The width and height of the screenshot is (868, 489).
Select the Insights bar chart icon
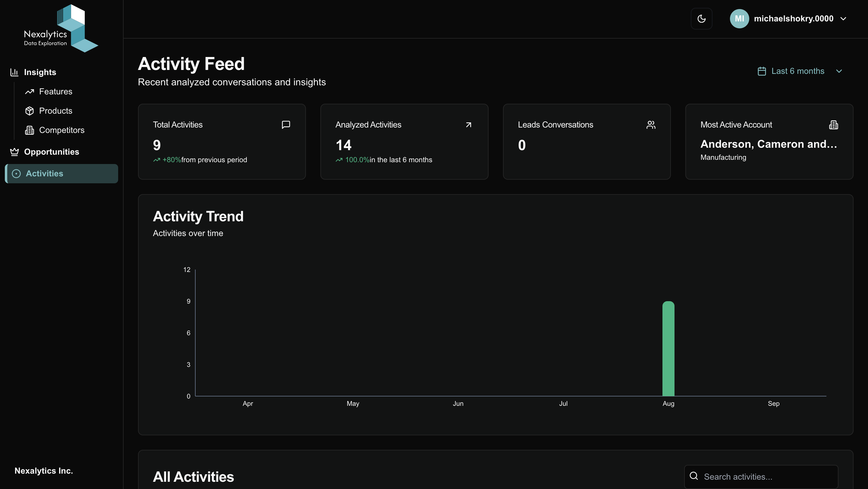tap(14, 72)
